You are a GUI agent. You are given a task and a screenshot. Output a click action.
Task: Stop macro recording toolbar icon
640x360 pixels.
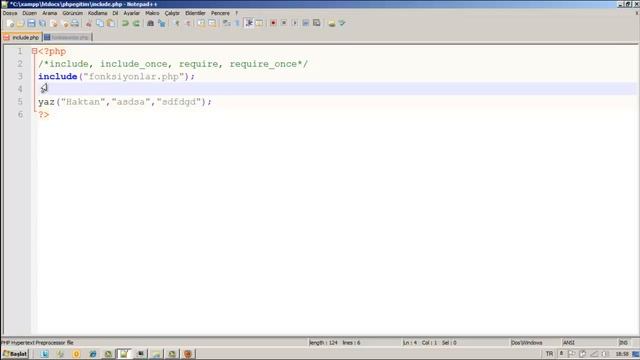[284, 23]
